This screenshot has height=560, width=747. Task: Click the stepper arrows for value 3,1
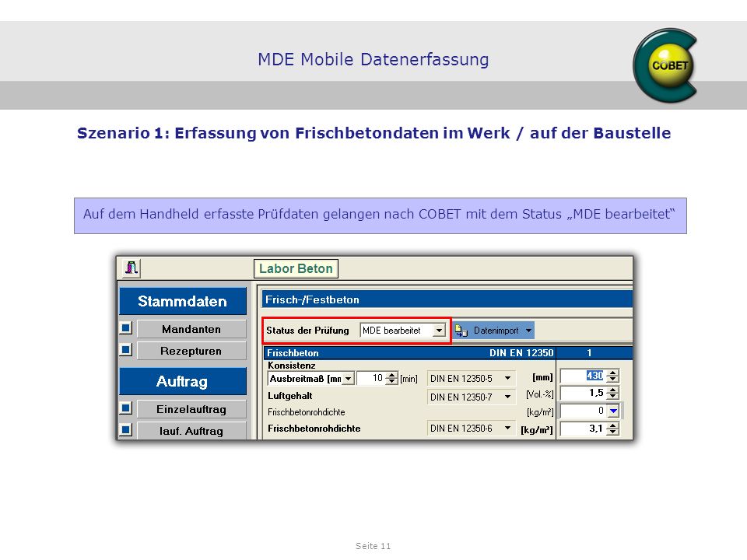[613, 429]
